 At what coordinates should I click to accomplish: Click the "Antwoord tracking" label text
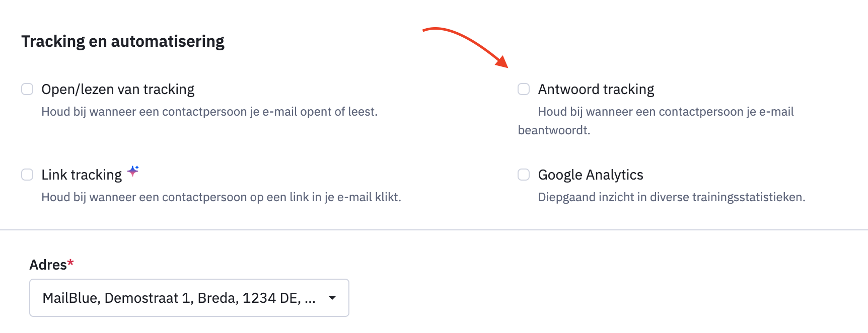tap(596, 89)
